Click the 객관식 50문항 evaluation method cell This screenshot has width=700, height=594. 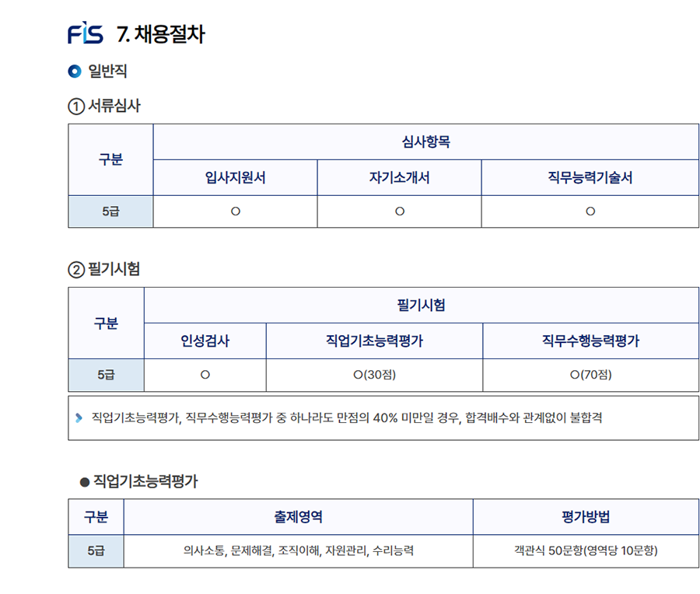[x=586, y=550]
